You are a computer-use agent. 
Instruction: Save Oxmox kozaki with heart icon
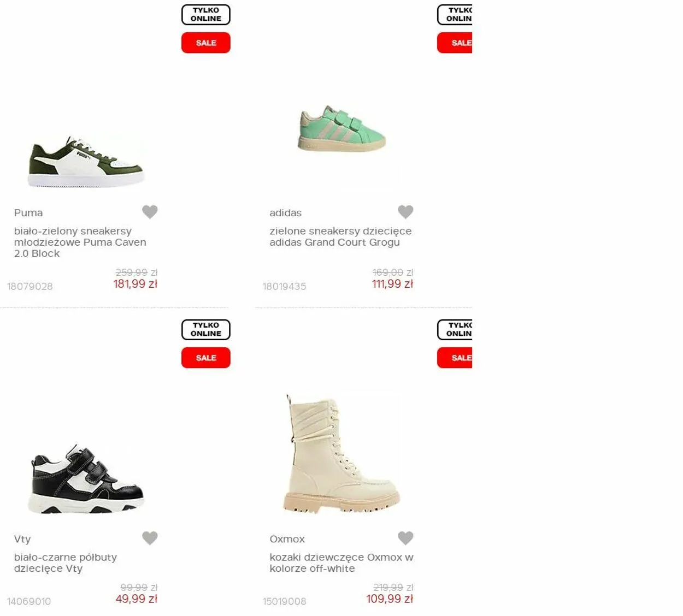pyautogui.click(x=405, y=537)
